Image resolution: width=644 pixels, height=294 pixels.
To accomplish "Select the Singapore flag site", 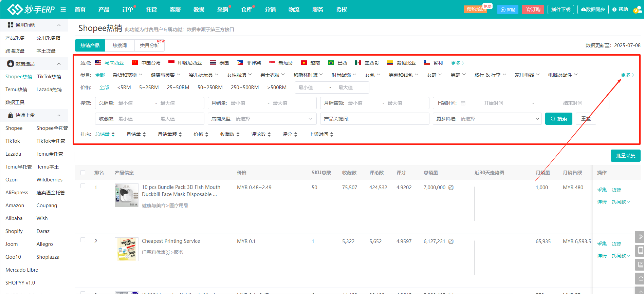I will tap(272, 63).
